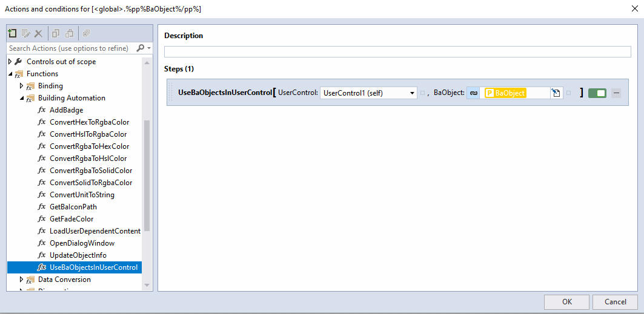Click the duplicate stacked-pages toolbar icon

[86, 33]
